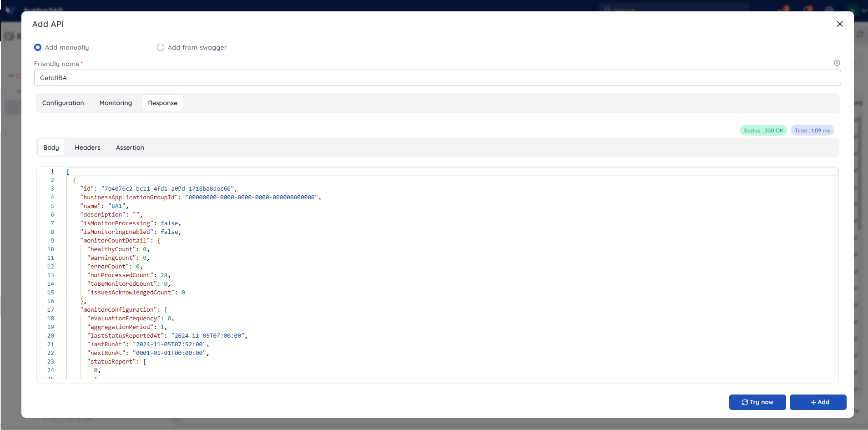Click the "warningCount": 0 line

(118, 258)
